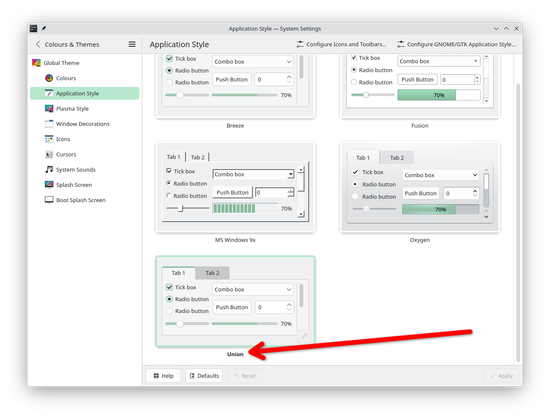
Task: Select the MS Windows 9x style thumbnail
Action: pos(235,187)
